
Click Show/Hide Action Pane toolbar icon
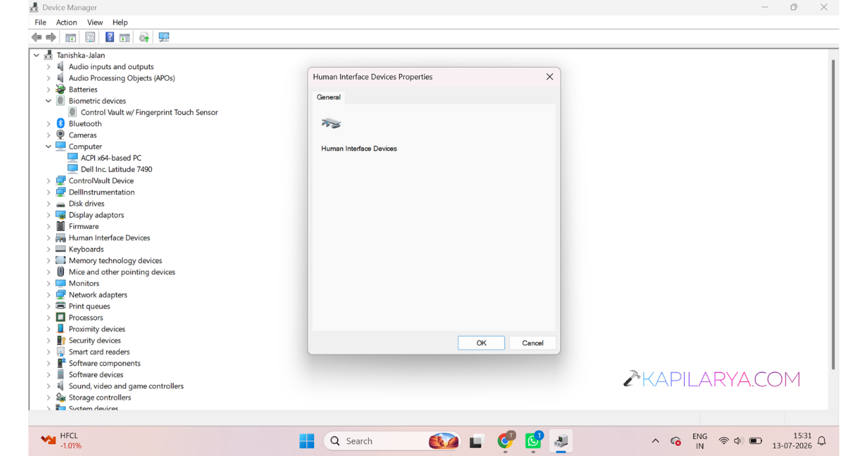tap(125, 37)
